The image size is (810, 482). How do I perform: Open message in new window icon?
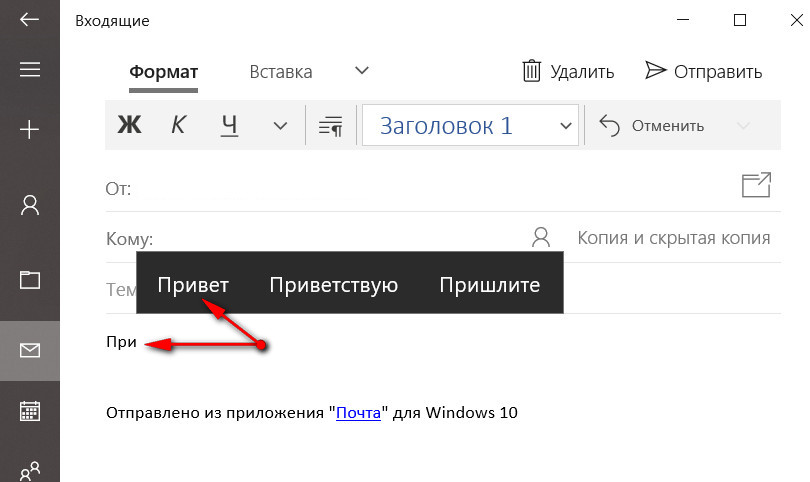pyautogui.click(x=756, y=185)
